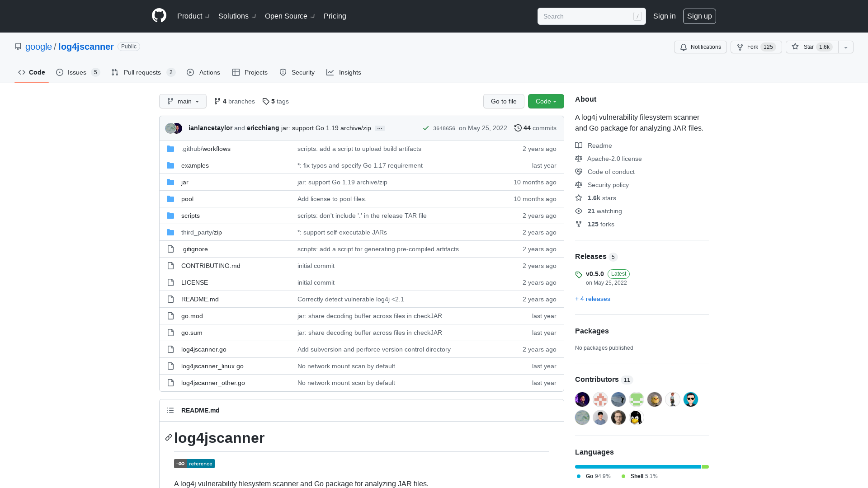Click the v0.5.0 release tag icon
Screen dimensions: 868x488
579,275
